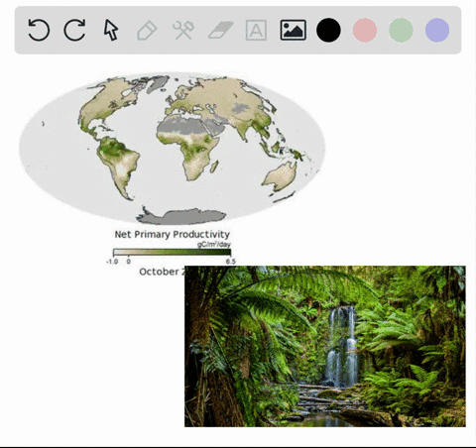Image resolution: width=476 pixels, height=448 pixels.
Task: Choose the black color swatch
Action: coord(328,30)
